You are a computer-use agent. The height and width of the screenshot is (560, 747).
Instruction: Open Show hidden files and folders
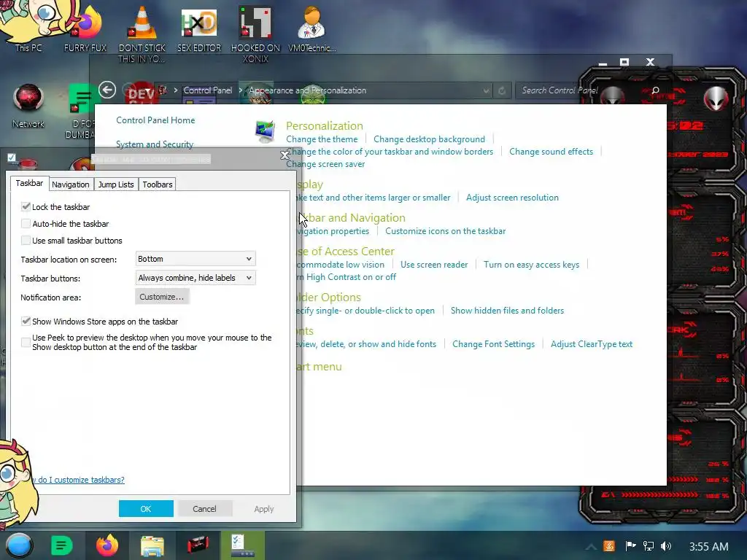(x=507, y=311)
